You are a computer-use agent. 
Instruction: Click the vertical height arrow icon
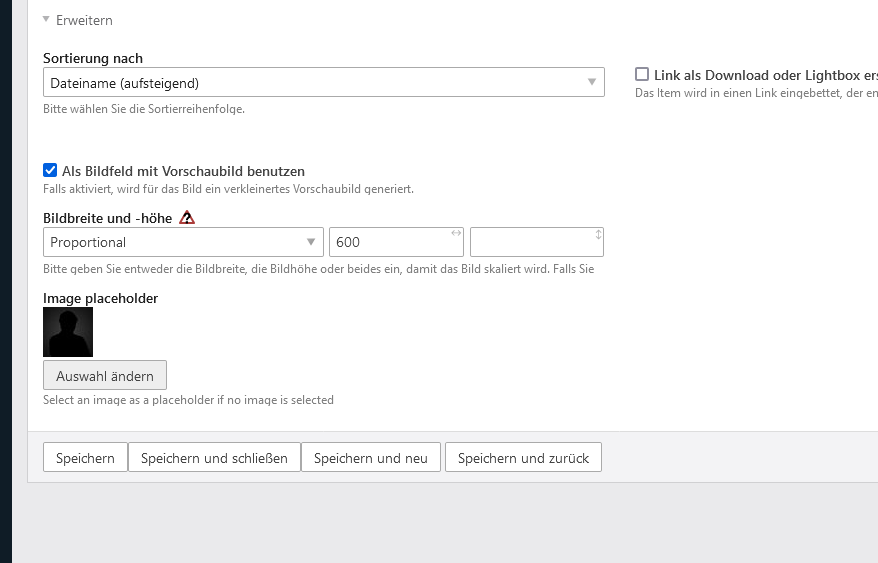(x=598, y=234)
